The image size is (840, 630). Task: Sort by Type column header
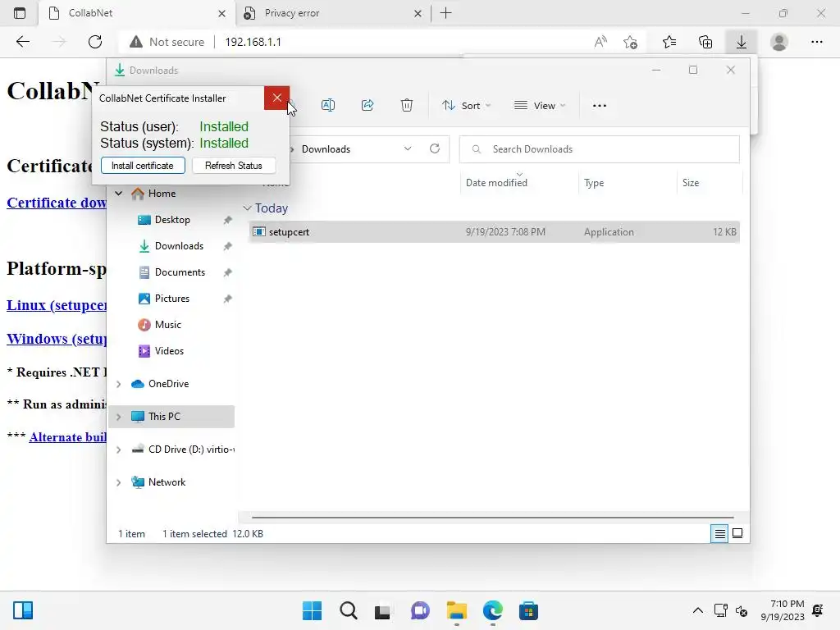point(628,183)
